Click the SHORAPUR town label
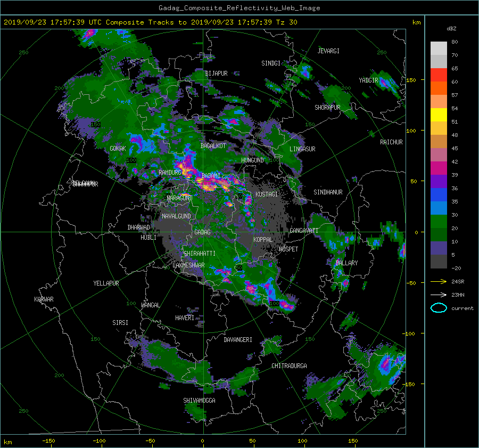This screenshot has height=448, width=479. coord(327,107)
